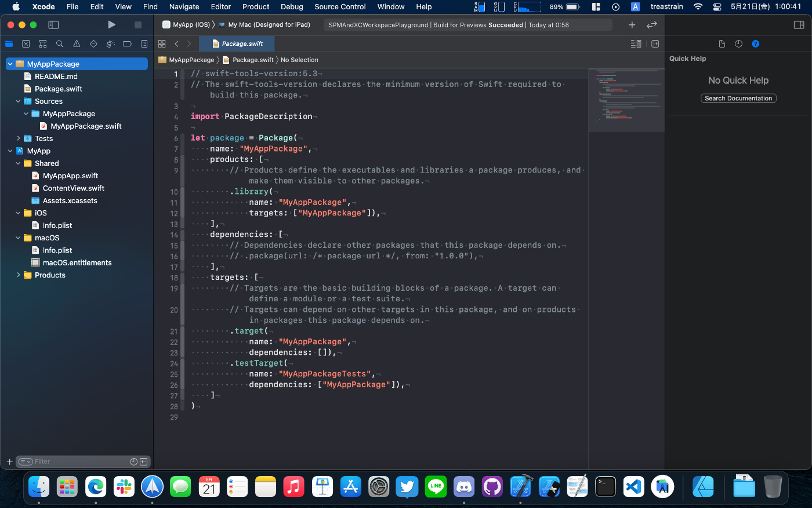Click Package.swift in the jump bar
The width and height of the screenshot is (812, 508).
pos(248,60)
